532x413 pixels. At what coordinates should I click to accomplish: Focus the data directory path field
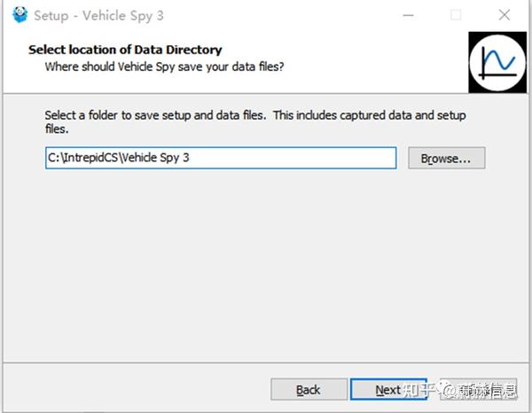point(220,158)
